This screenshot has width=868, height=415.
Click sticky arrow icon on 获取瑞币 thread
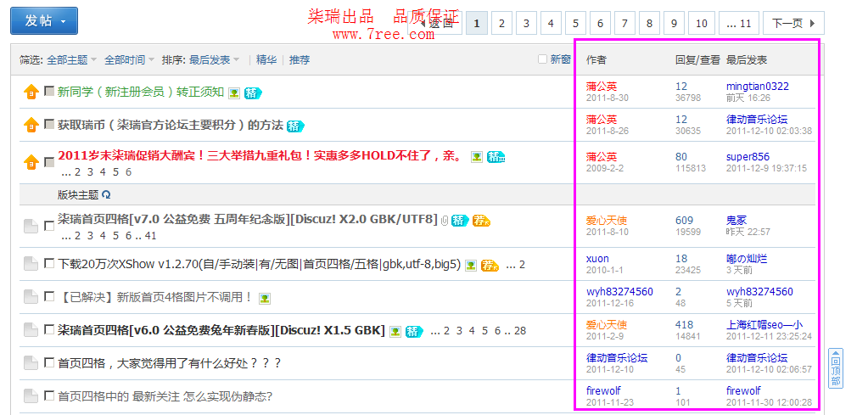(31, 125)
